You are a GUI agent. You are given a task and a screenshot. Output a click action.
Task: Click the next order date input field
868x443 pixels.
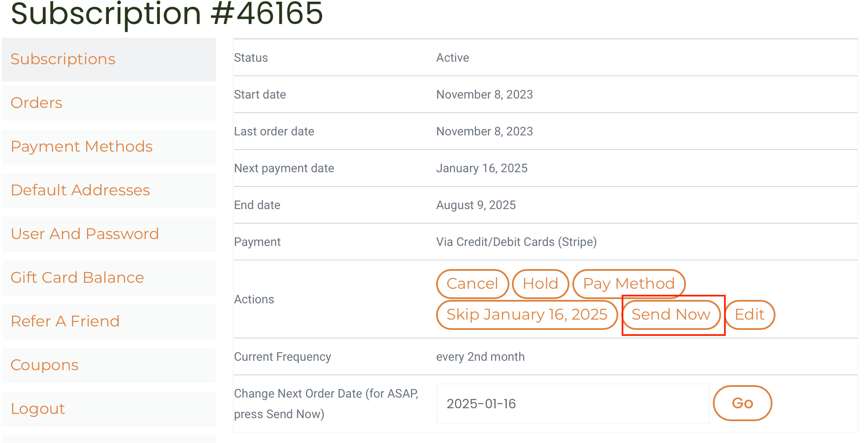(x=572, y=404)
